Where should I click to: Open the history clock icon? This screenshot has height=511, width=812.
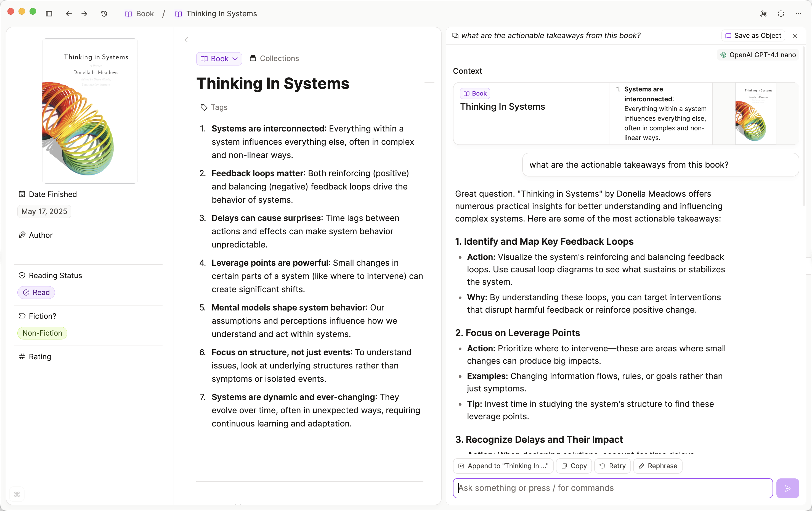click(x=104, y=14)
